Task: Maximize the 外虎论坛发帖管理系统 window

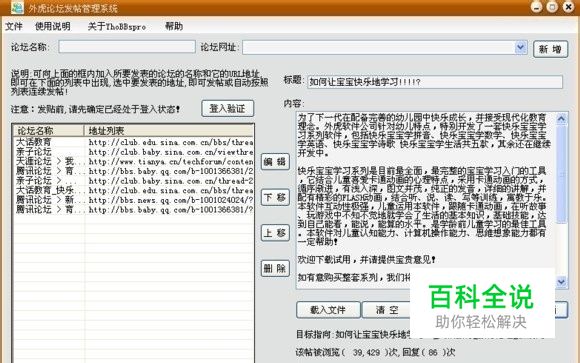Action: [552, 7]
